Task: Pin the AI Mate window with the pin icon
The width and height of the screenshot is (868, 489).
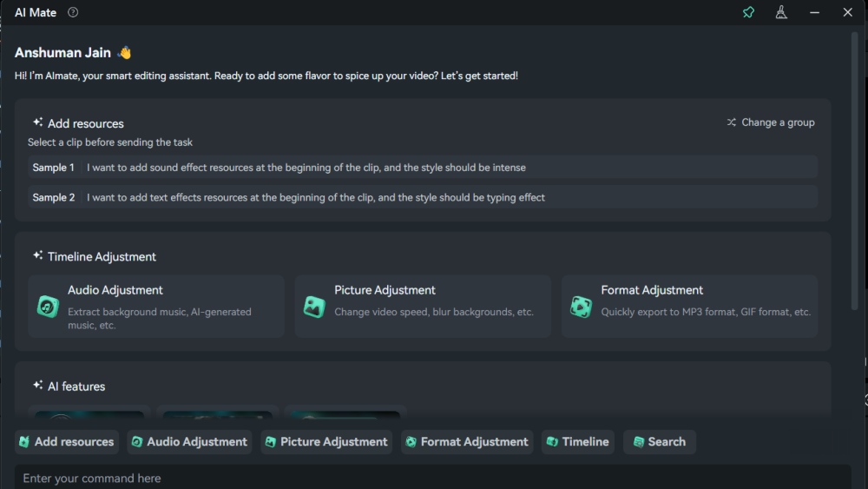Action: pos(748,12)
